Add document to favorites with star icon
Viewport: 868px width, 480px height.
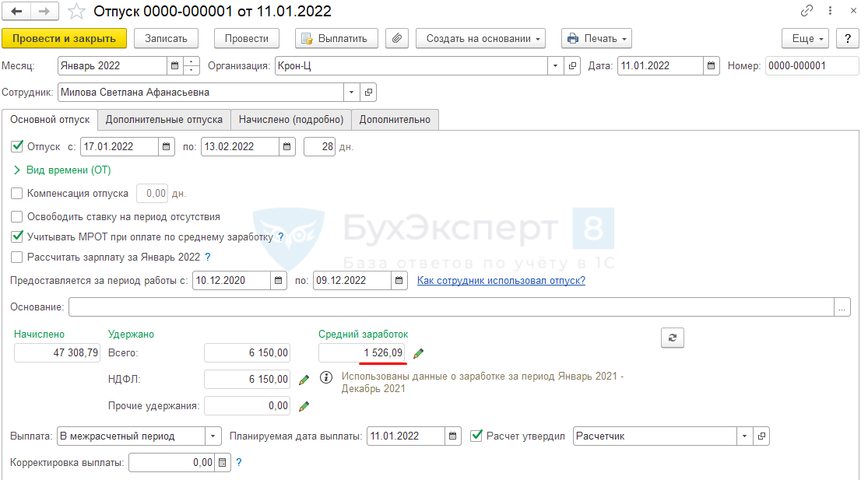(x=76, y=12)
